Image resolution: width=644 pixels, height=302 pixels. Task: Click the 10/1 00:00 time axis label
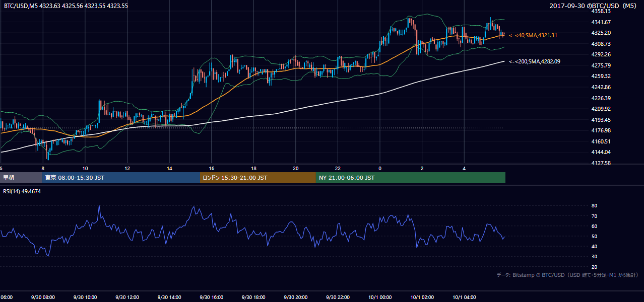point(379,297)
